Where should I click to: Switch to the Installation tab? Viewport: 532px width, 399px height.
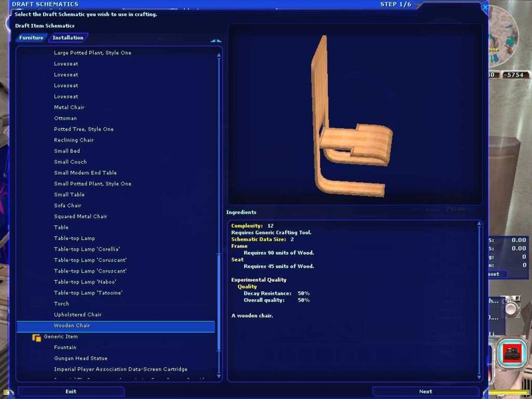click(68, 38)
